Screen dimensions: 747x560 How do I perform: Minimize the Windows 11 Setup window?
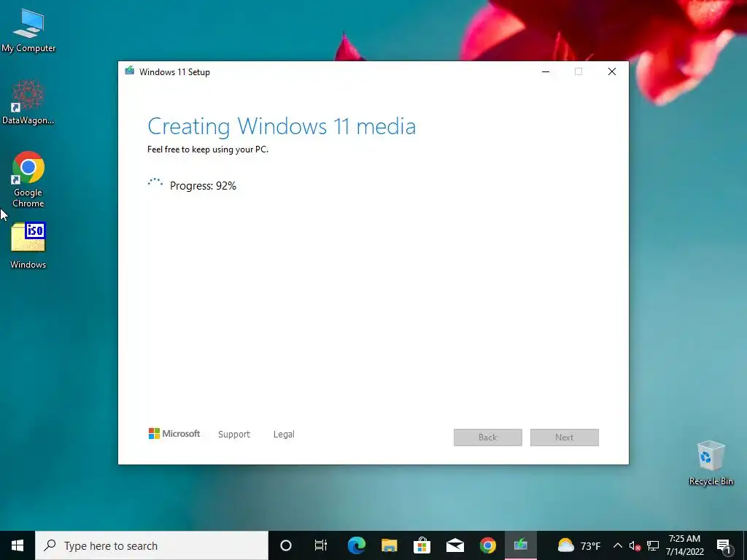coord(546,71)
